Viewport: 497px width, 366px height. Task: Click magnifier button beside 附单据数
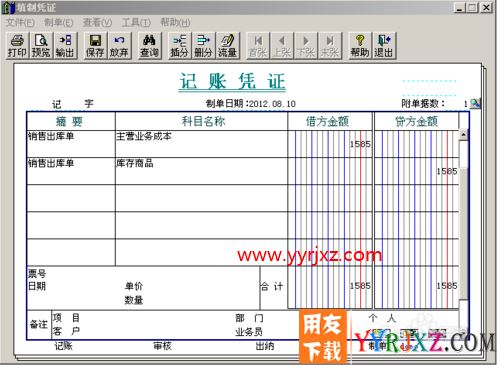point(475,104)
